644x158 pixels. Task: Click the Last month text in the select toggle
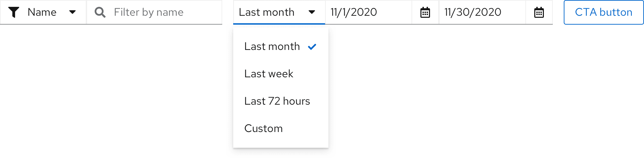[266, 12]
